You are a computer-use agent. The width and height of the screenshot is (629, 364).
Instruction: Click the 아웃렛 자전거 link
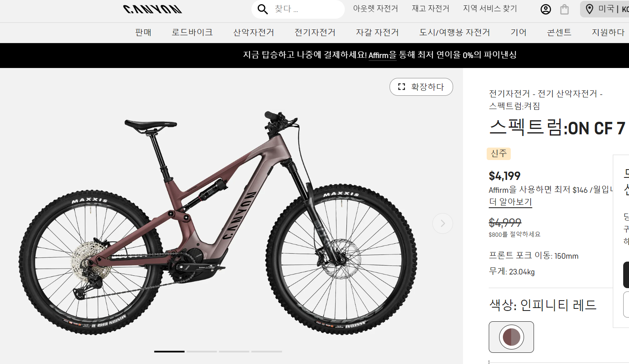coord(375,9)
